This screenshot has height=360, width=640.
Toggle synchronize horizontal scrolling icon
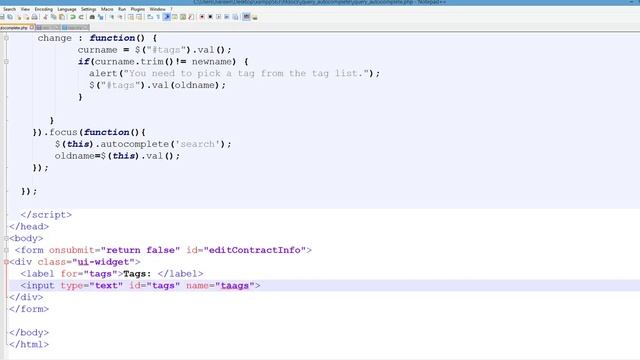pyautogui.click(x=139, y=17)
